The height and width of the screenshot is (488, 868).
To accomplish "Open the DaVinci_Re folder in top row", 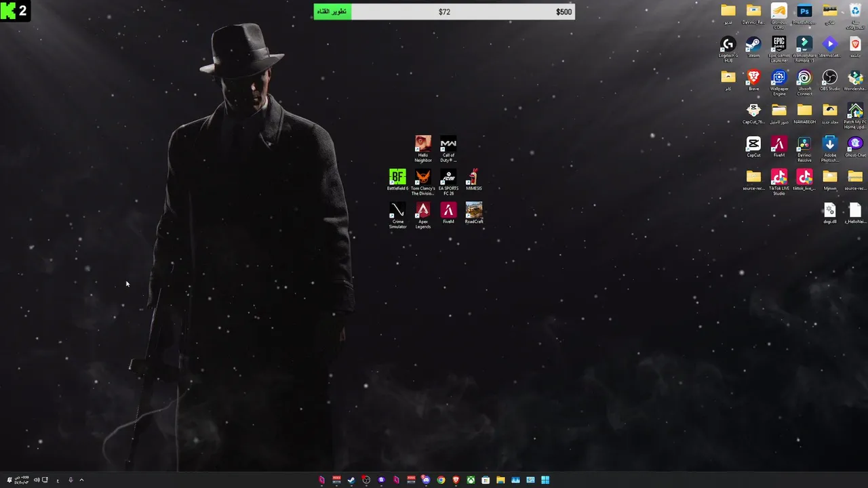I will coord(753,14).
